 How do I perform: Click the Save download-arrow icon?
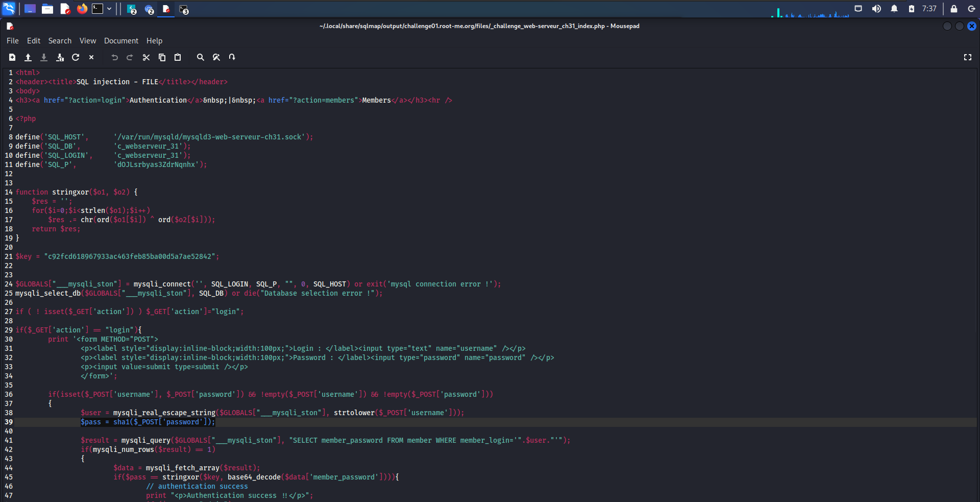(x=44, y=57)
